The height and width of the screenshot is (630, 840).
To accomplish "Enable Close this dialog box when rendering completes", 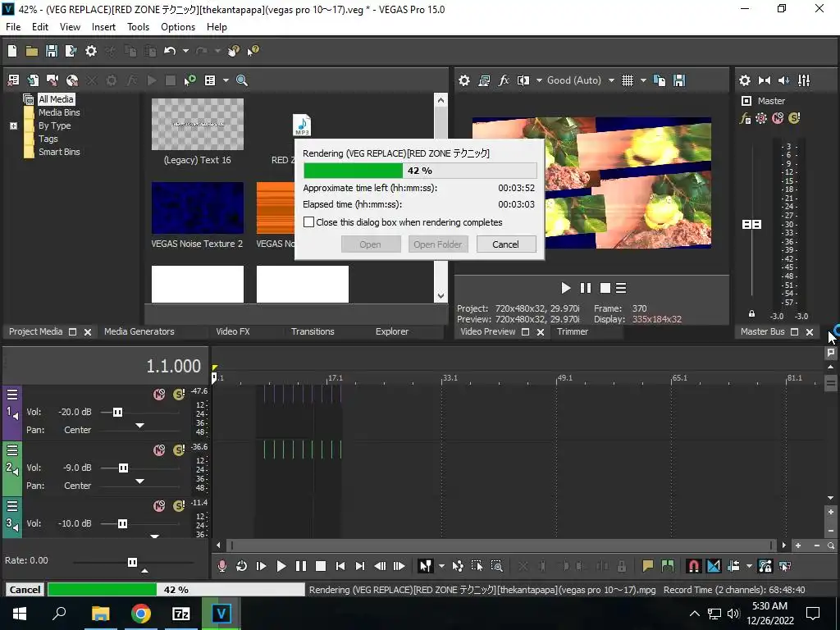I will [x=308, y=221].
